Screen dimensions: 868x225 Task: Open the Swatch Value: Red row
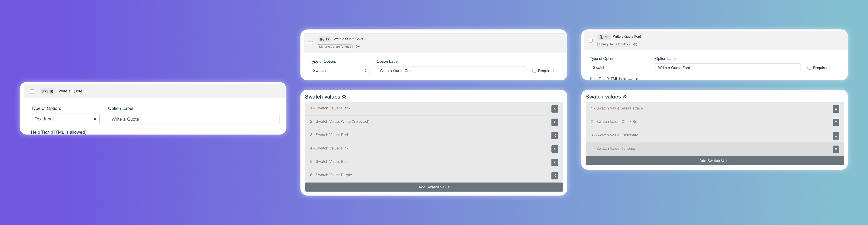point(434,136)
